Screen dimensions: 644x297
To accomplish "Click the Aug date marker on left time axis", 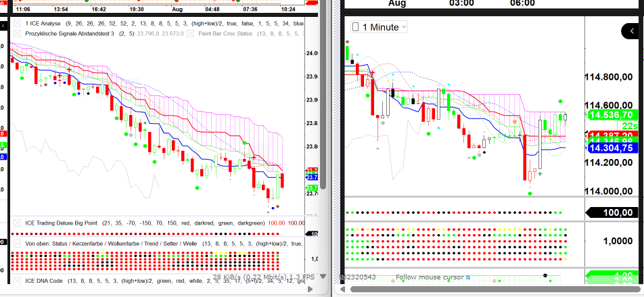I will [179, 10].
